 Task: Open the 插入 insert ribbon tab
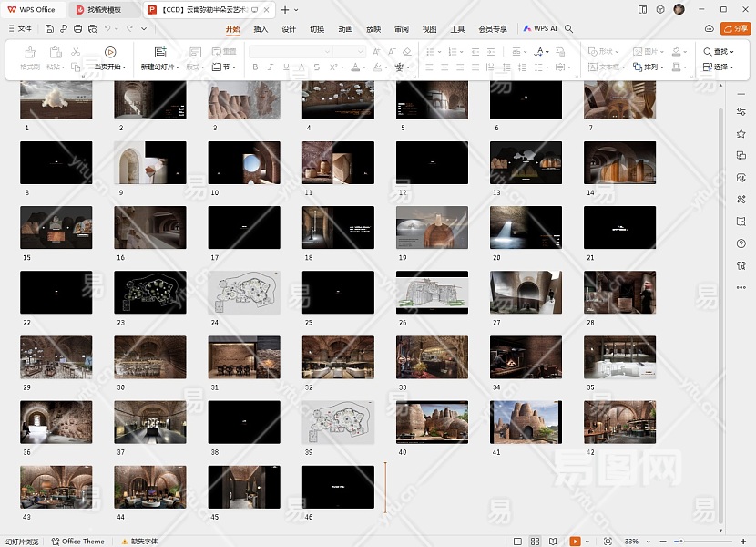click(261, 29)
